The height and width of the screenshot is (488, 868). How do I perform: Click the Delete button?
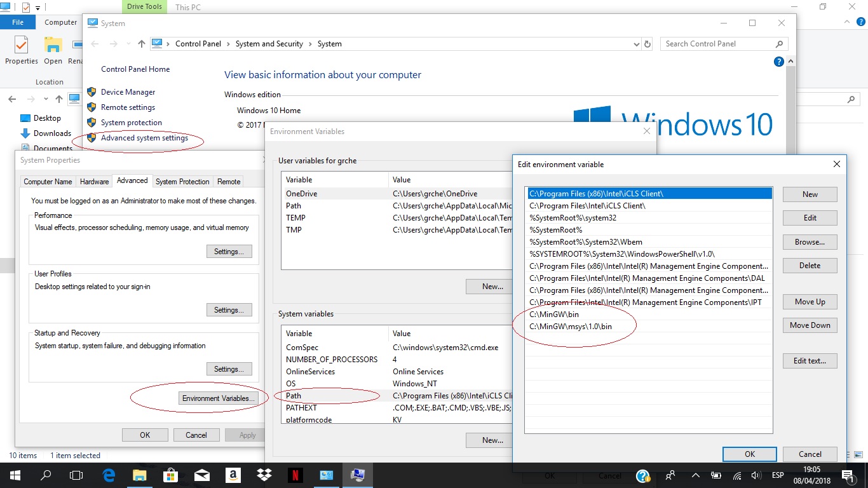click(810, 266)
